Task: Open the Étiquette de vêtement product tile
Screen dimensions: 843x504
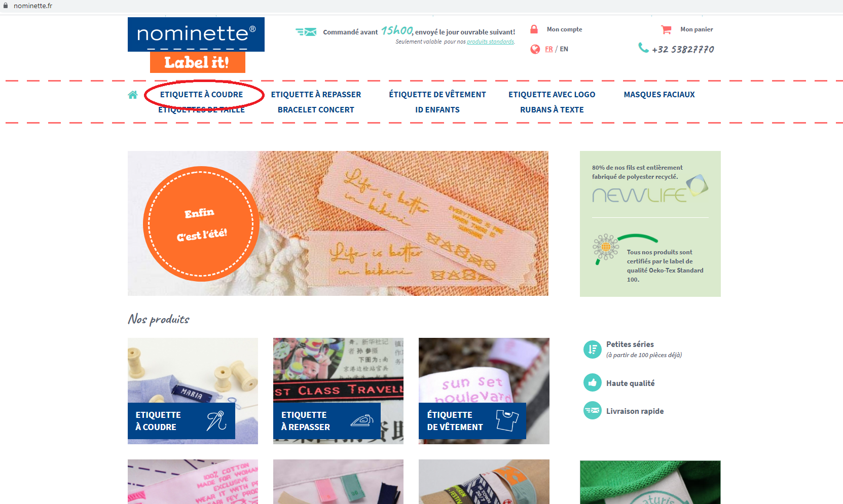Action: click(x=484, y=391)
